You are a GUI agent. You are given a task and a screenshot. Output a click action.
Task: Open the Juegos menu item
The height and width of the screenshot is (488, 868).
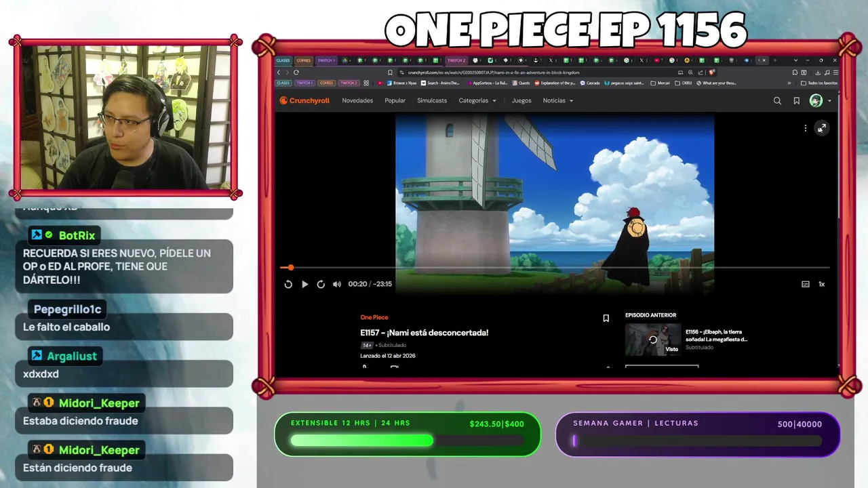point(521,100)
